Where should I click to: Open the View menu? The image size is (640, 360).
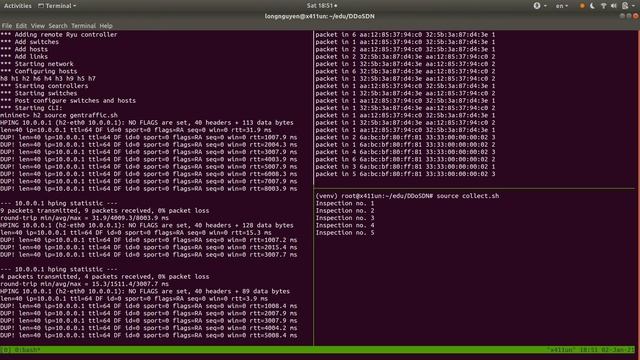coord(38,26)
